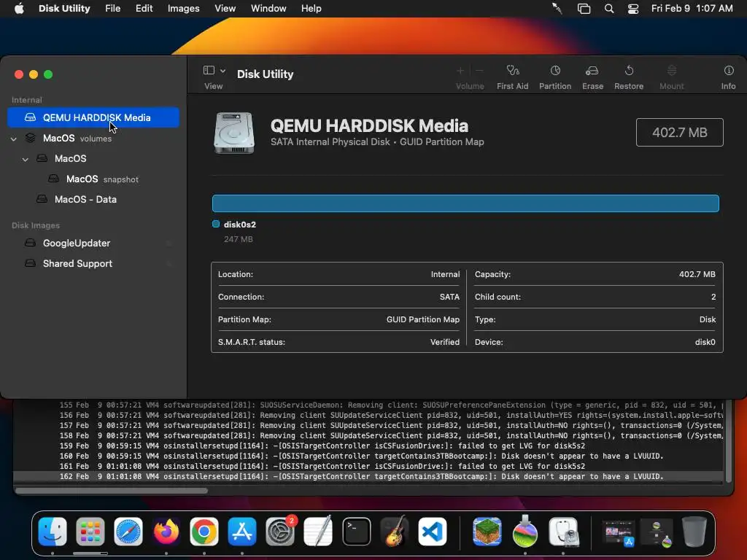Click the stacked windows menu bar icon
Image resolution: width=747 pixels, height=560 pixels.
[x=584, y=9]
